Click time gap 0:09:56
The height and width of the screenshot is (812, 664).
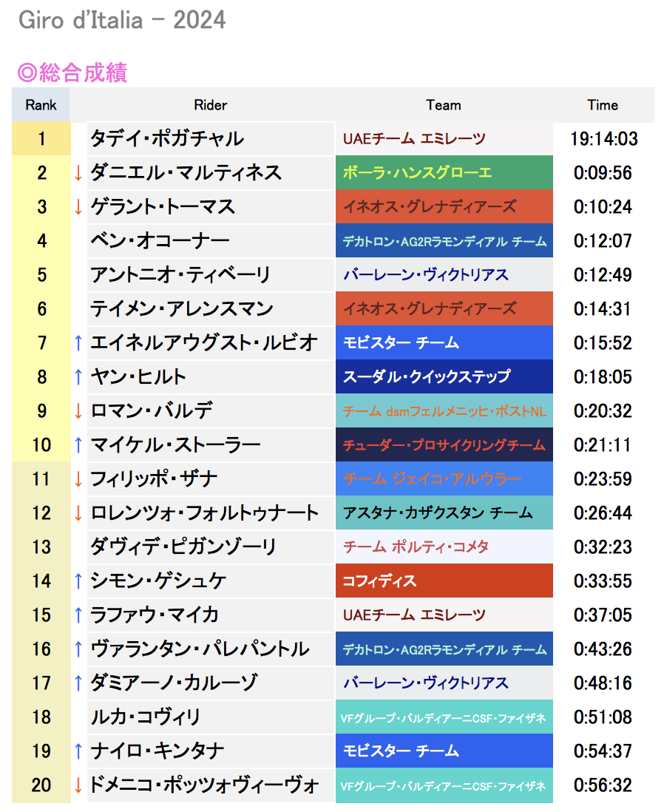603,173
